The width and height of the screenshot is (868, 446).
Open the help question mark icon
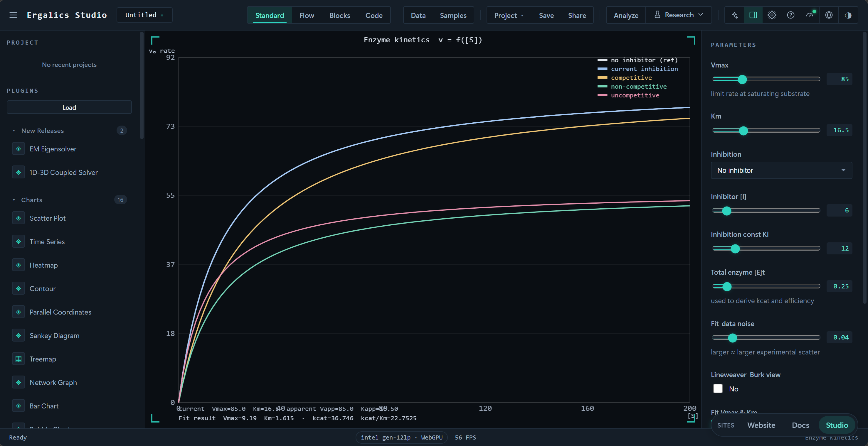click(x=791, y=15)
